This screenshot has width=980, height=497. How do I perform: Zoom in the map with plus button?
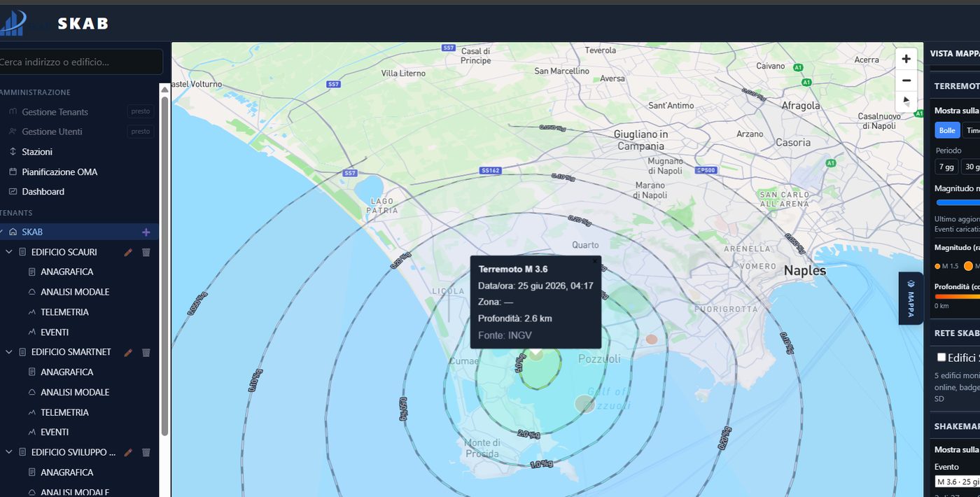(906, 59)
